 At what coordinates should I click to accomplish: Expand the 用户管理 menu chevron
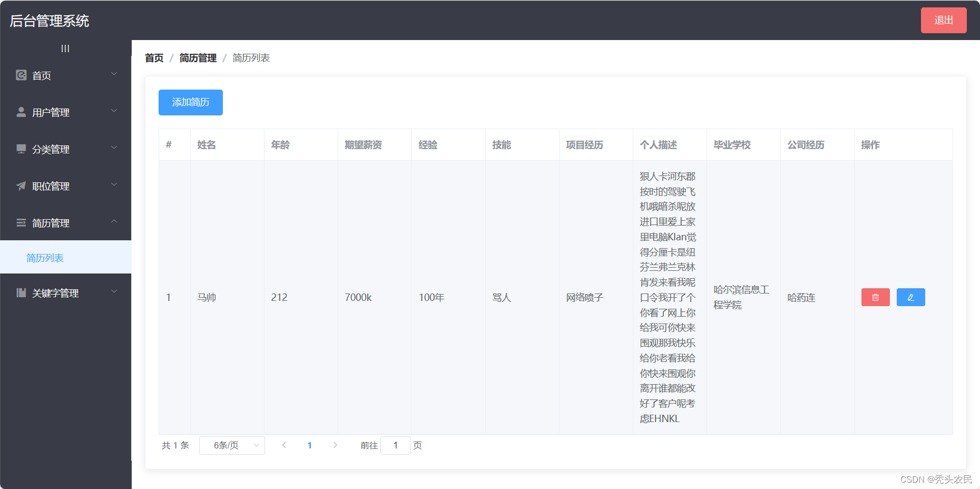pos(114,111)
